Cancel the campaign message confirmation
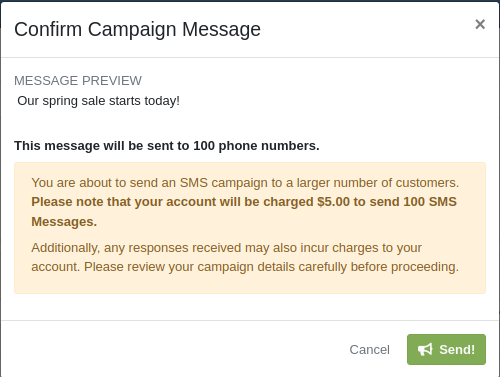The image size is (500, 377). point(369,350)
